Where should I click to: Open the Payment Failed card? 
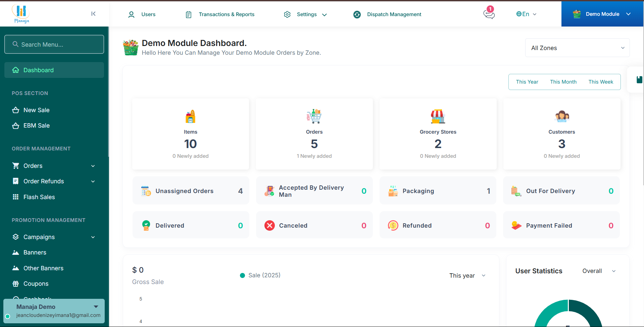[561, 225]
